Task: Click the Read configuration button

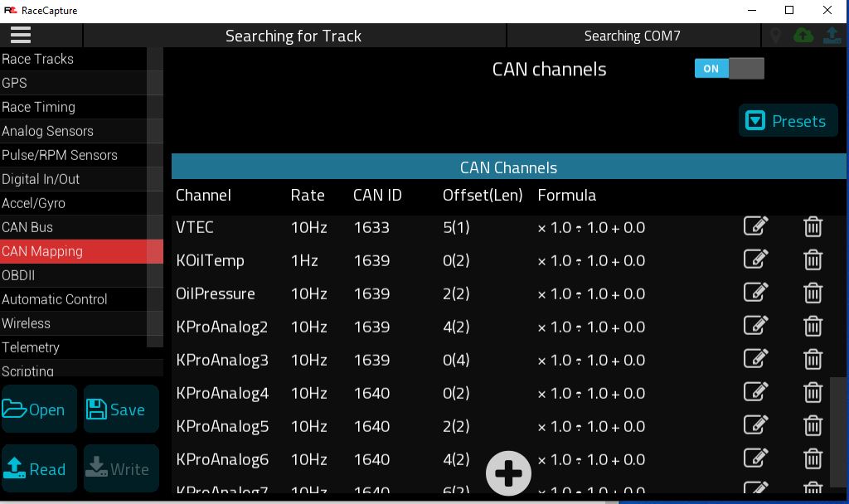Action: click(x=39, y=468)
